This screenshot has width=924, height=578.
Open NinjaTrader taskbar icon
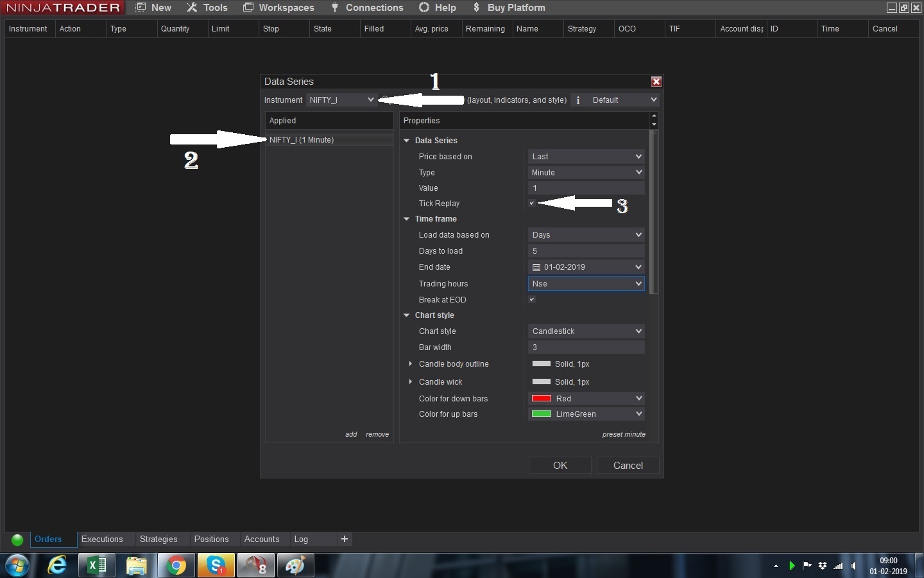tap(256, 566)
